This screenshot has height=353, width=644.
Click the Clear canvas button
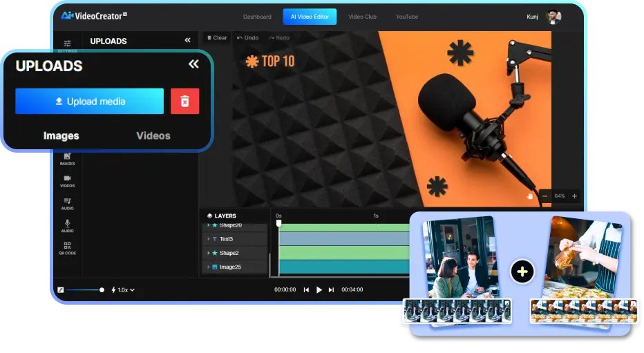pyautogui.click(x=217, y=38)
